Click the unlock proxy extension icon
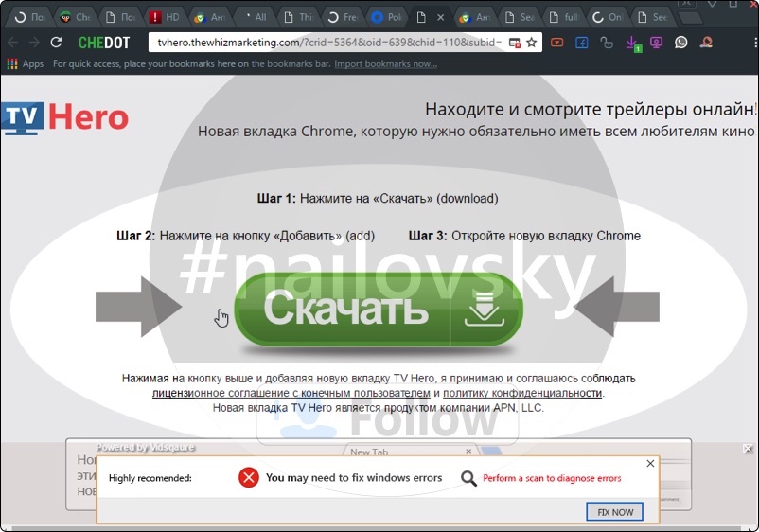 tap(607, 43)
